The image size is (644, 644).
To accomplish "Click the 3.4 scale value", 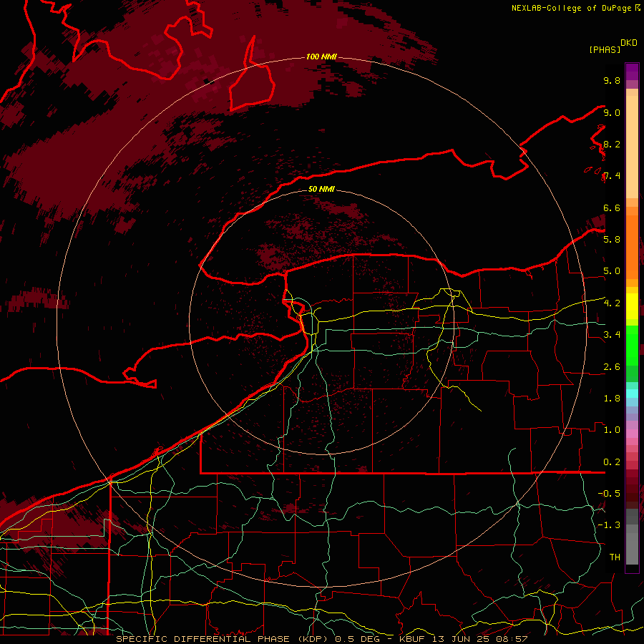I will (612, 335).
